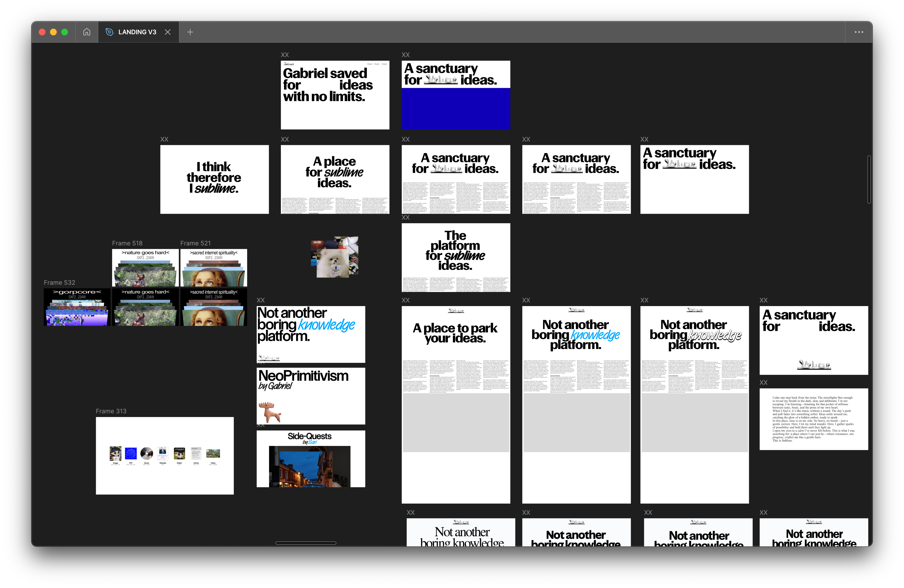The width and height of the screenshot is (904, 588).
Task: Select the Frame 313 label
Action: (x=111, y=411)
